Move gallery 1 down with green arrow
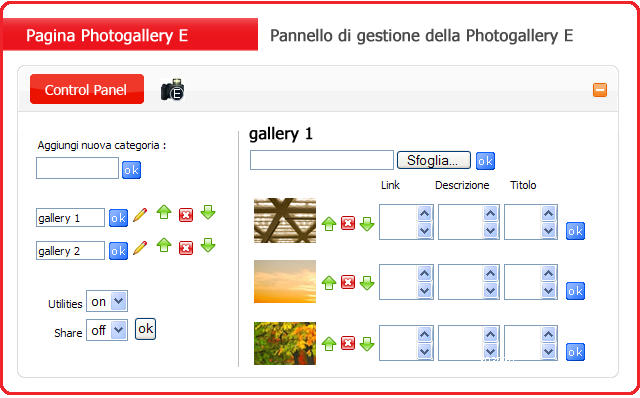640x398 pixels. 208,212
